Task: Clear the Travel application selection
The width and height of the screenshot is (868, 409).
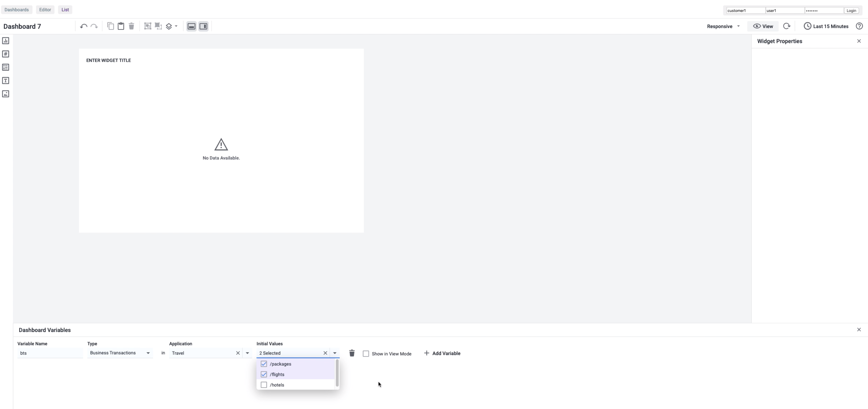Action: (238, 353)
